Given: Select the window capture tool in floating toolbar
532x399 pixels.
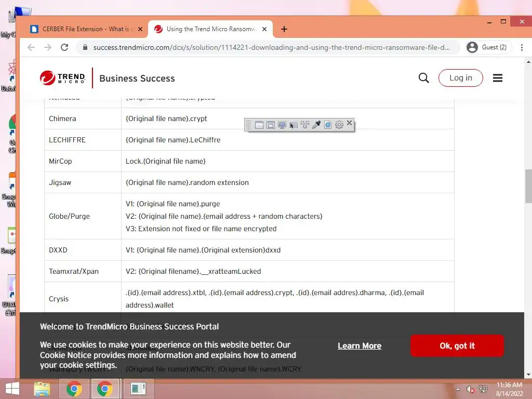Looking at the screenshot, I should [x=259, y=125].
